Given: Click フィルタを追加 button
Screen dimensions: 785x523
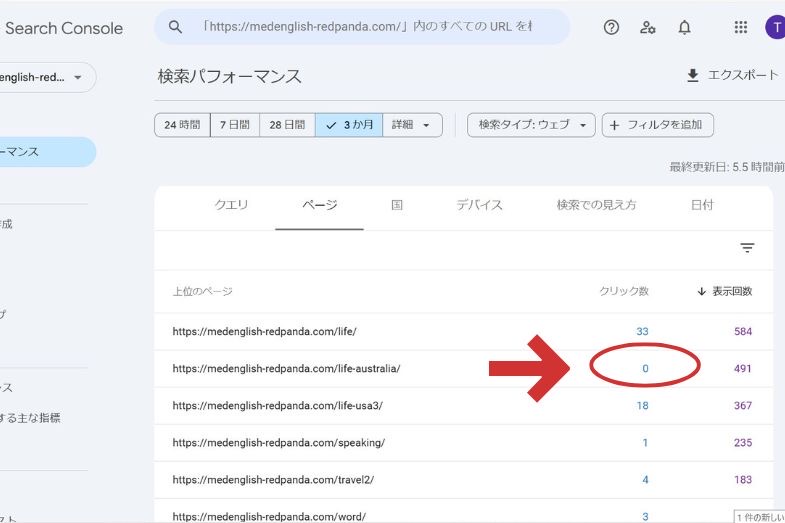Looking at the screenshot, I should [x=657, y=125].
